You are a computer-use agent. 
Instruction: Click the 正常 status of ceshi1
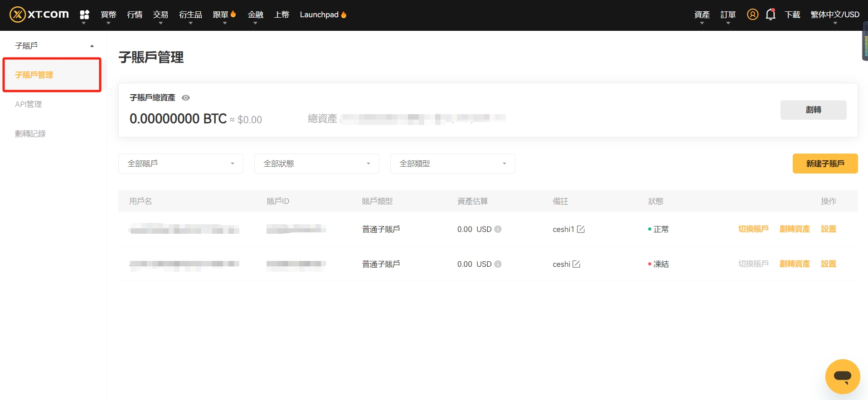pos(658,229)
